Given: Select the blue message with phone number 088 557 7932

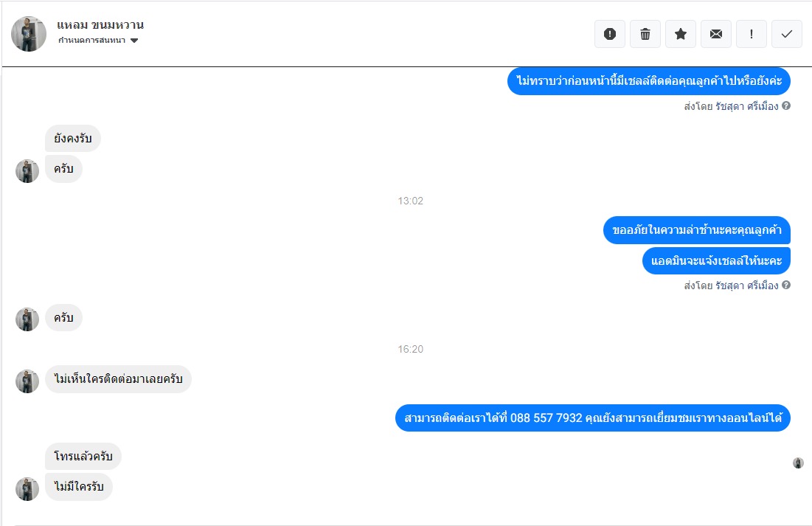Looking at the screenshot, I should tap(592, 418).
